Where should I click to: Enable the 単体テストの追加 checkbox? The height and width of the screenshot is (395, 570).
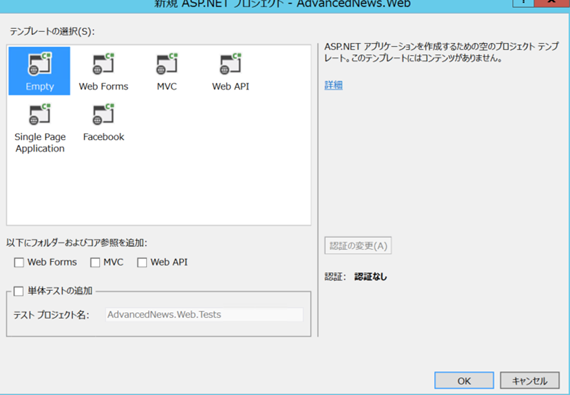19,291
